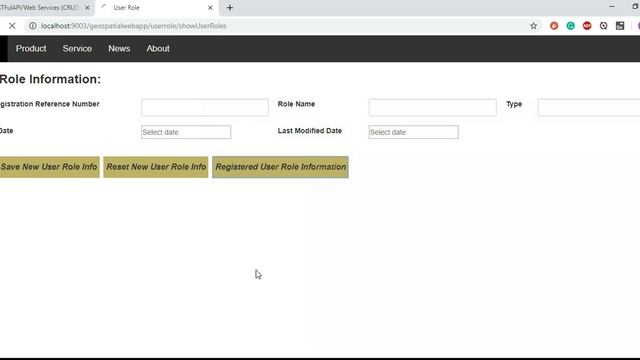
Task: Click the orange browser extension icon
Action: 554,26
